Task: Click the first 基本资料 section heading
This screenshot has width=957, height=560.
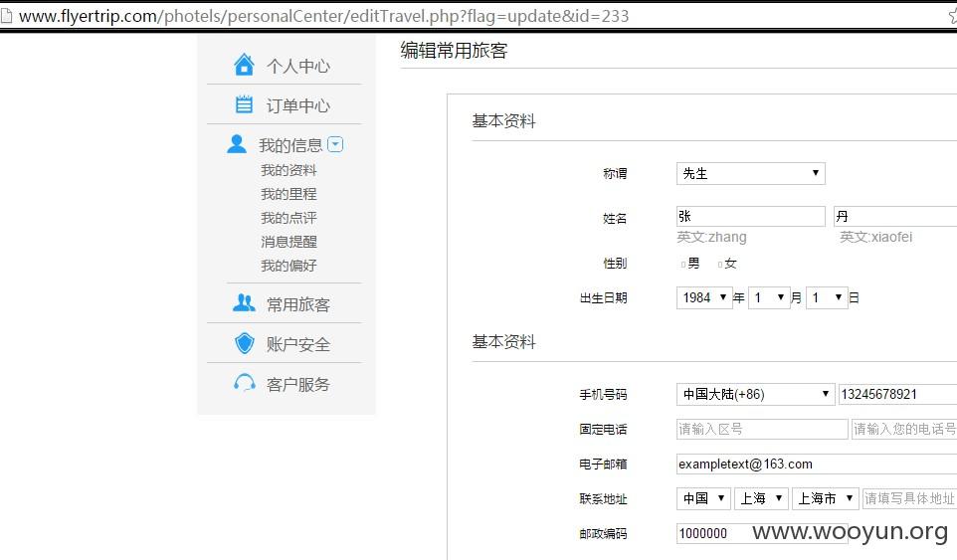Action: (503, 120)
